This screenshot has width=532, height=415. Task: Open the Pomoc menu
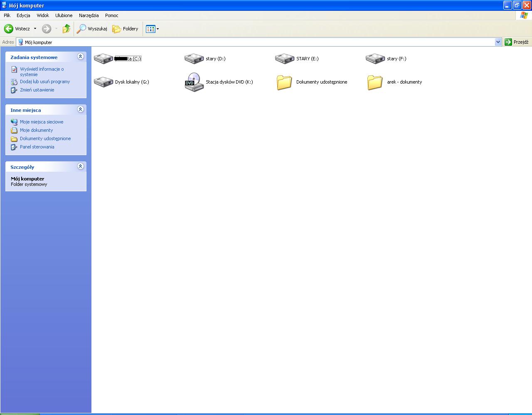click(x=112, y=15)
